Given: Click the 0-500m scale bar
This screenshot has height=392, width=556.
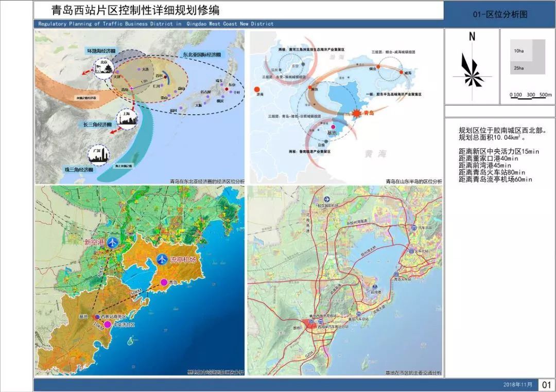Looking at the screenshot, I should (530, 96).
